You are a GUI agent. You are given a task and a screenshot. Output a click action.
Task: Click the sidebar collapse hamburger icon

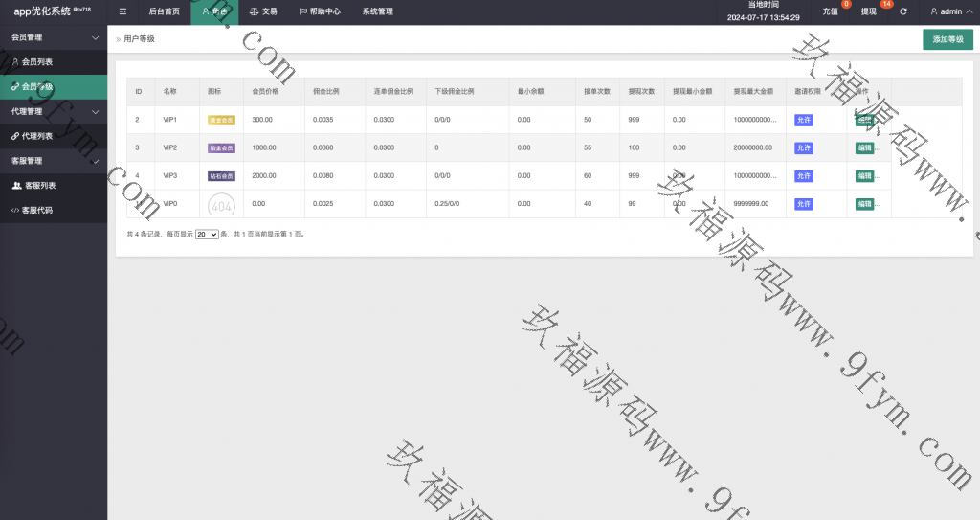click(x=122, y=12)
